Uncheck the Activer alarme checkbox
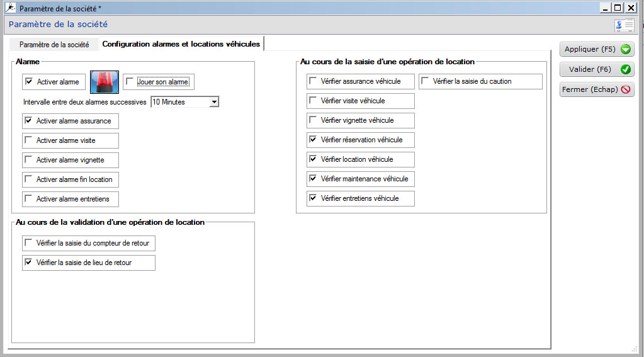The width and height of the screenshot is (644, 357). tap(29, 81)
